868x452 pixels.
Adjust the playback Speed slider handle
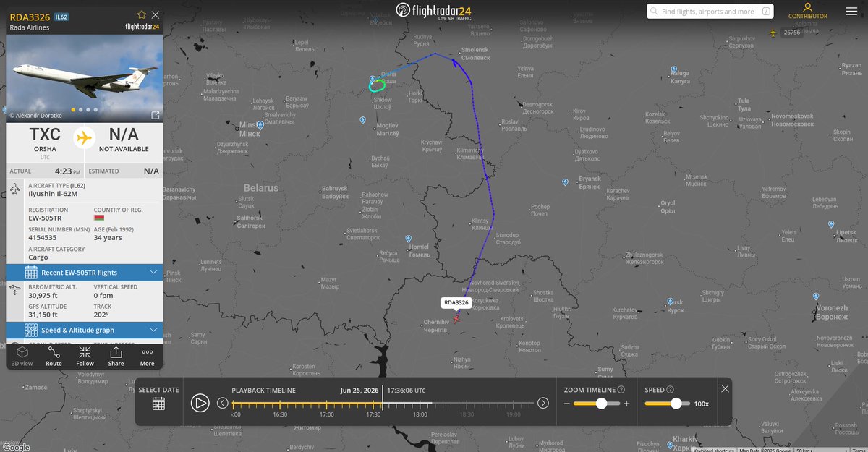click(676, 404)
